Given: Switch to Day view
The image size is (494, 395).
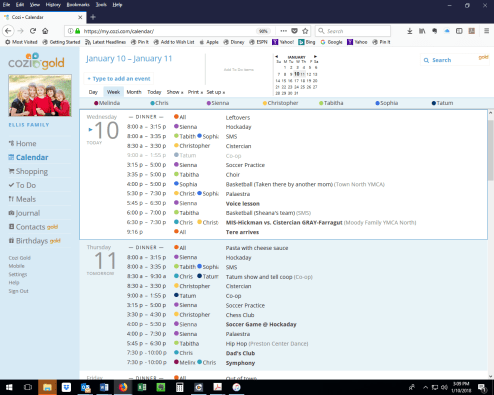Looking at the screenshot, I should tap(93, 92).
